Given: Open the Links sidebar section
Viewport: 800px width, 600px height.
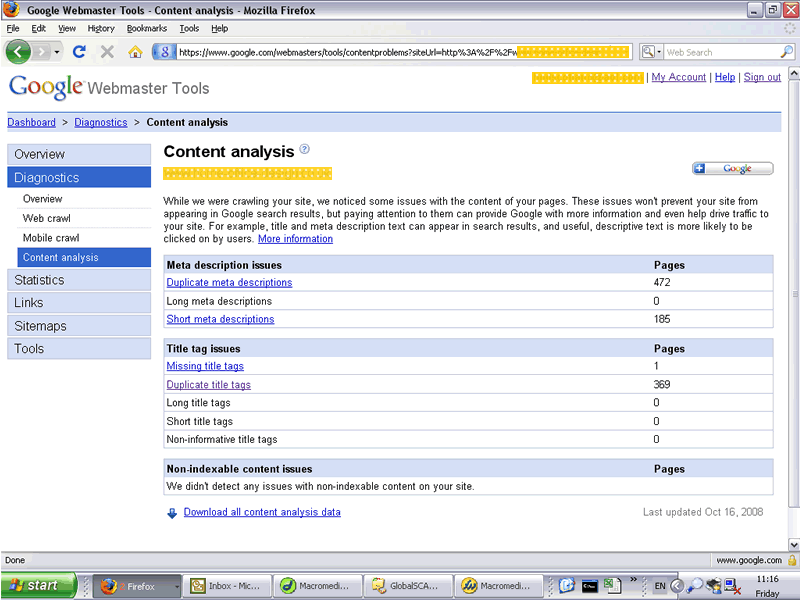Looking at the screenshot, I should pyautogui.click(x=79, y=303).
